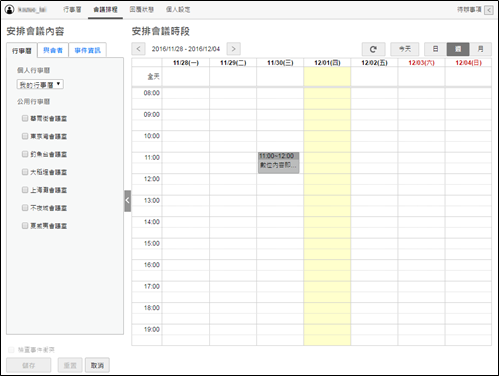499x376 pixels.
Task: Click the 取消 cancel button
Action: (97, 365)
